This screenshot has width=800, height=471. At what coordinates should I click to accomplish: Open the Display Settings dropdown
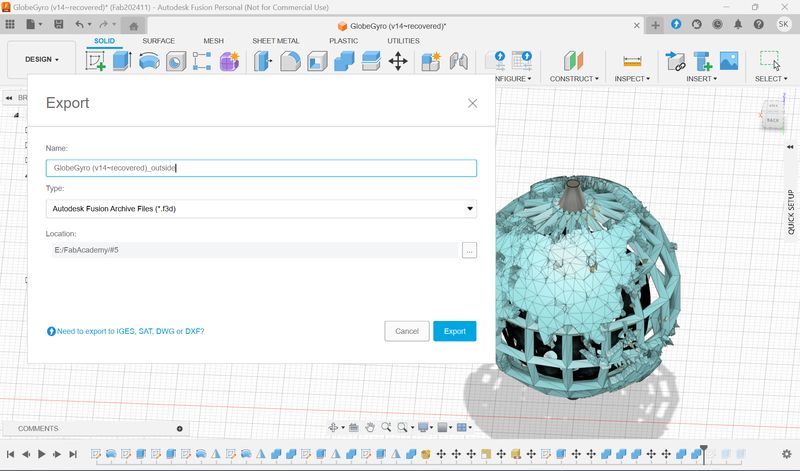426,427
